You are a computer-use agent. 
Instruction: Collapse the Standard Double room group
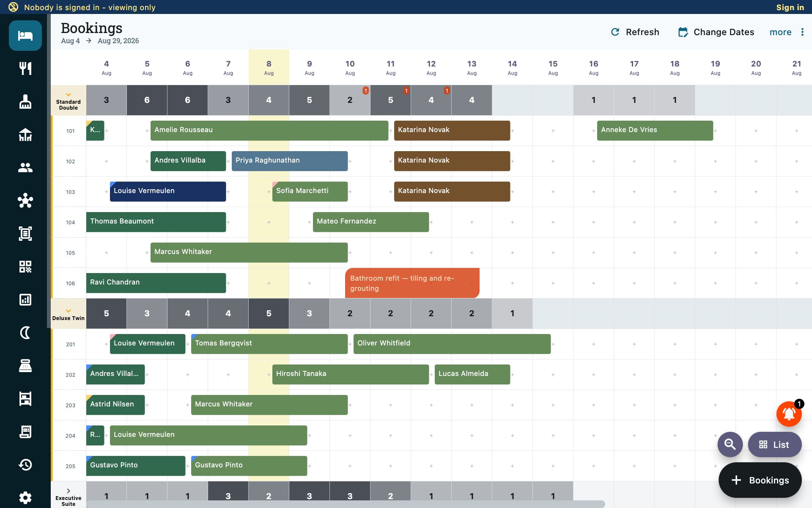69,95
